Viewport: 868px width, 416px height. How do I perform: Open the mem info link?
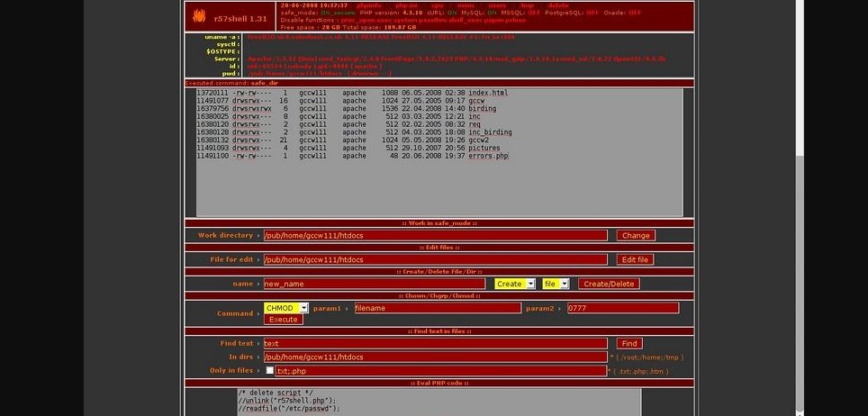click(466, 5)
